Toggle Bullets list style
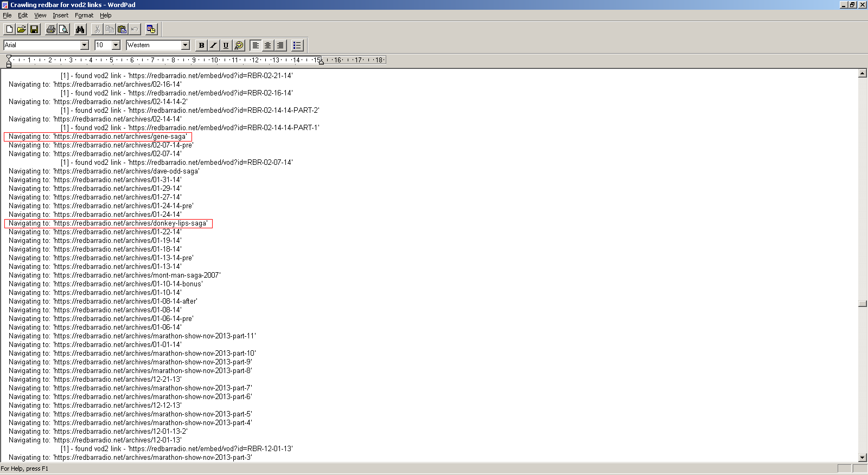 click(297, 45)
